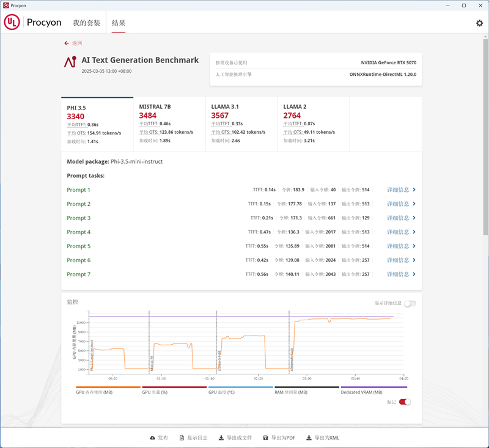
Task: Click the Mistral 7B chart marker line
Action: [149, 342]
